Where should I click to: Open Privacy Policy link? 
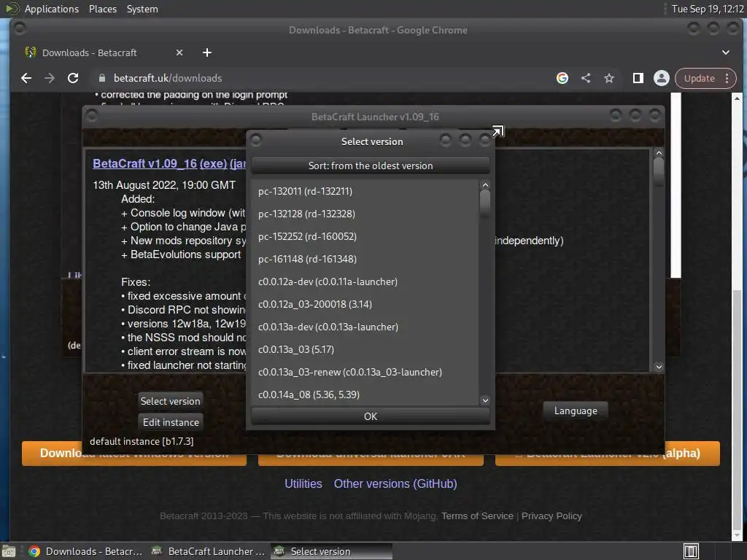pyautogui.click(x=551, y=516)
